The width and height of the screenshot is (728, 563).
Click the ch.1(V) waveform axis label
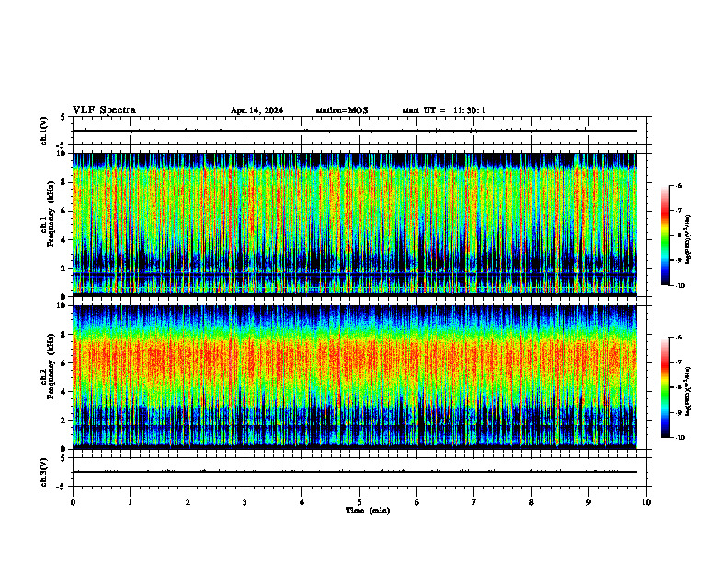44,131
